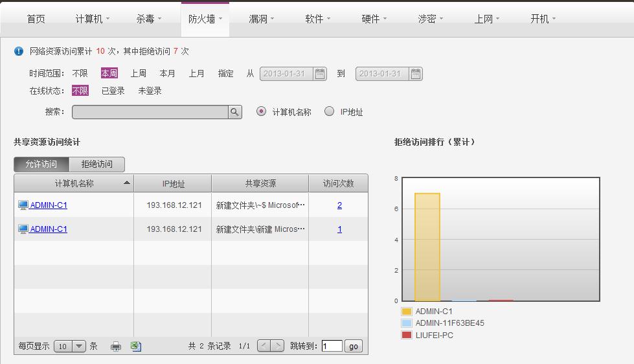
Task: Open the 软件 software menu
Action: [x=317, y=19]
